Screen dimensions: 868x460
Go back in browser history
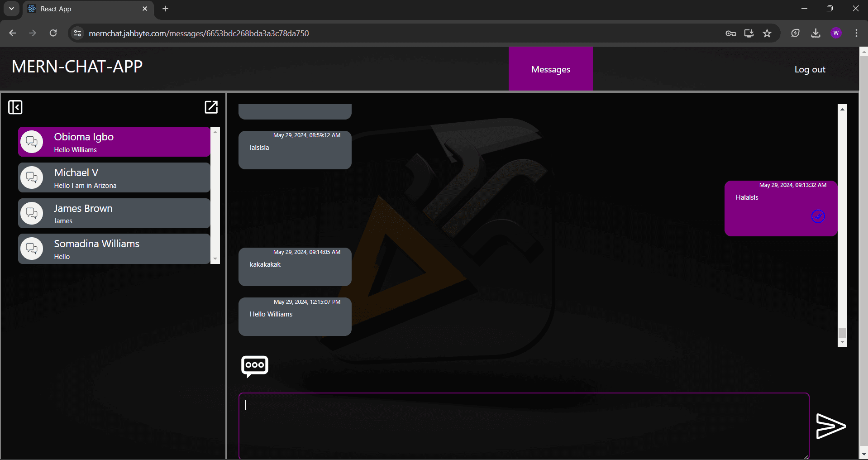coord(13,33)
